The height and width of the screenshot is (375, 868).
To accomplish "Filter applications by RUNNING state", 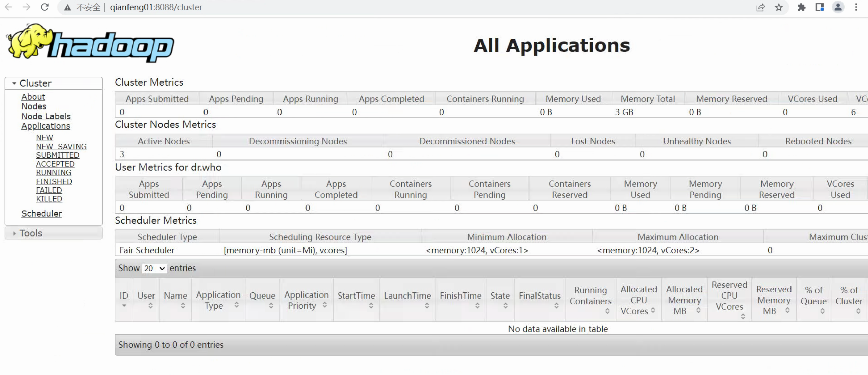I will coord(54,173).
